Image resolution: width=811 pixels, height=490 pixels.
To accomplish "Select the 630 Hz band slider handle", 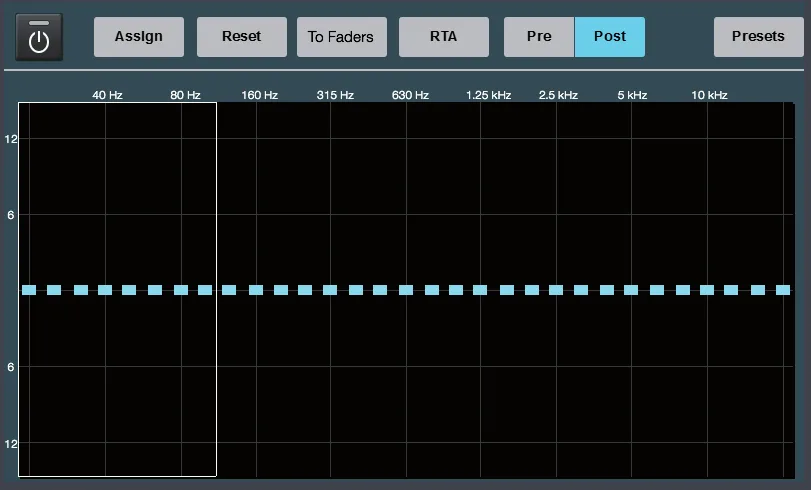I will coord(406,290).
